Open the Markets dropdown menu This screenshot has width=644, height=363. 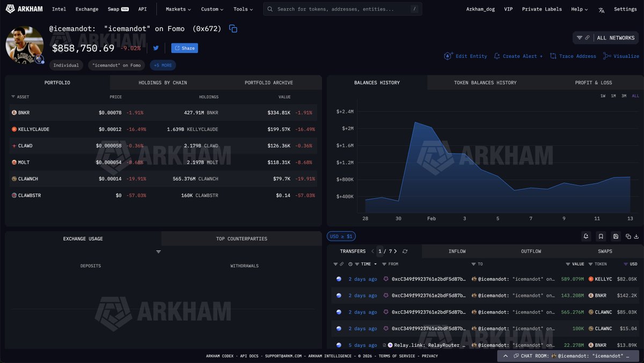point(178,9)
